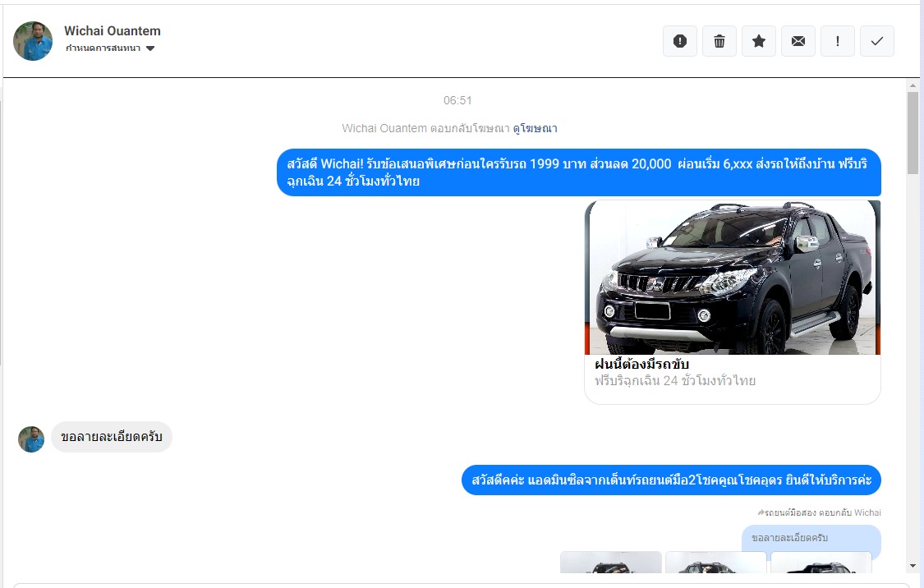Open the black pickup truck ad image
This screenshot has height=588, width=924.
tap(732, 278)
